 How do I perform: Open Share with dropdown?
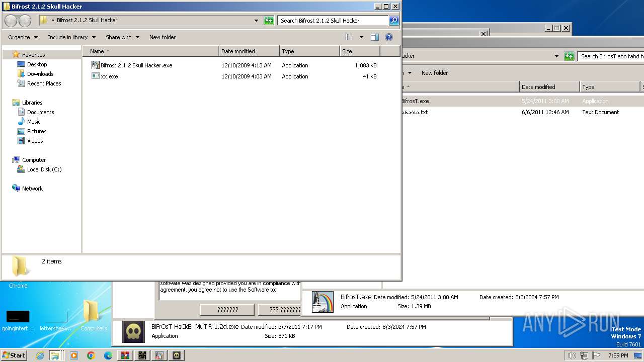(x=122, y=37)
